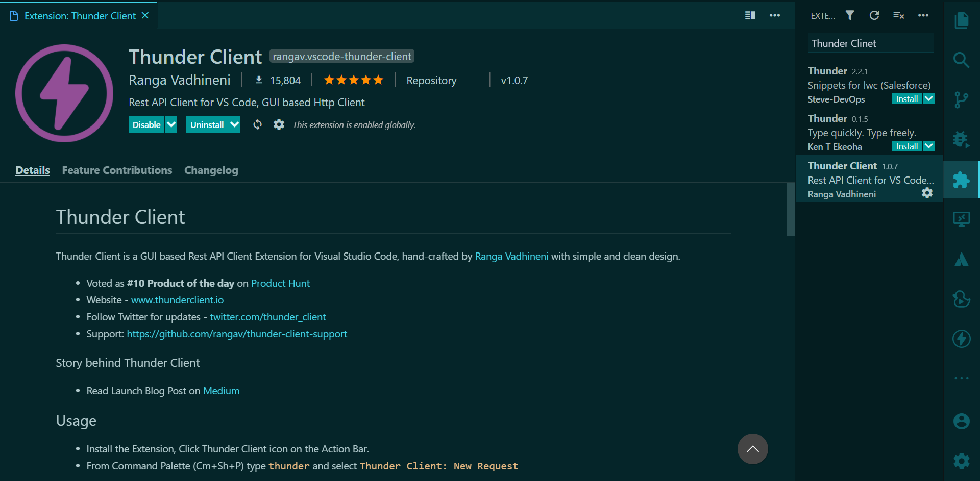This screenshot has width=980, height=481.
Task: Switch to the Feature Contributions tab
Action: pos(117,170)
